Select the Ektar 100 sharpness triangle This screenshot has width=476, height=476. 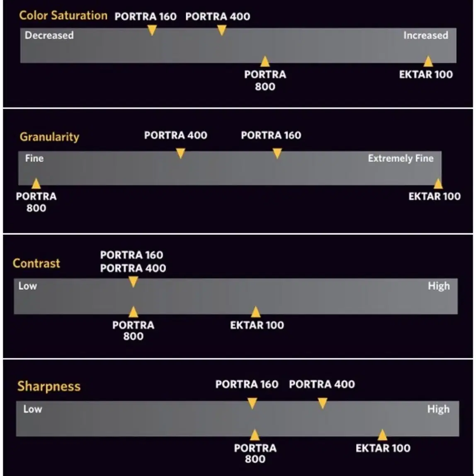point(382,435)
